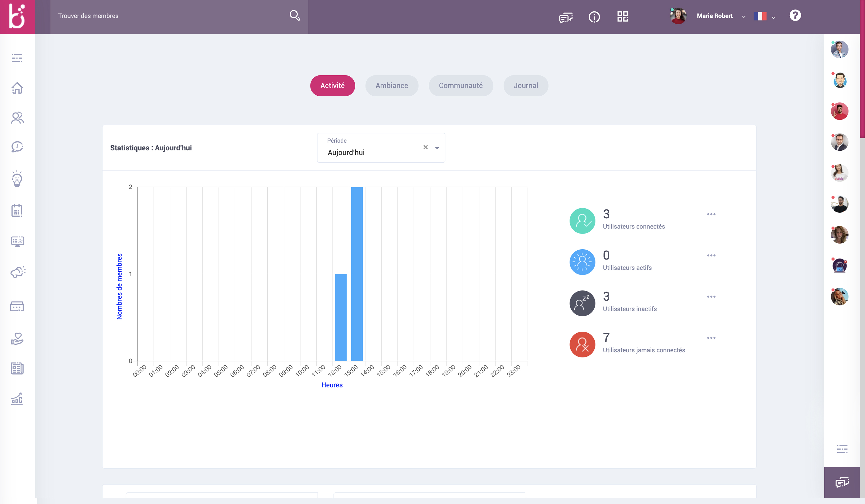
Task: Expand the Période dropdown arrow
Action: pos(437,148)
